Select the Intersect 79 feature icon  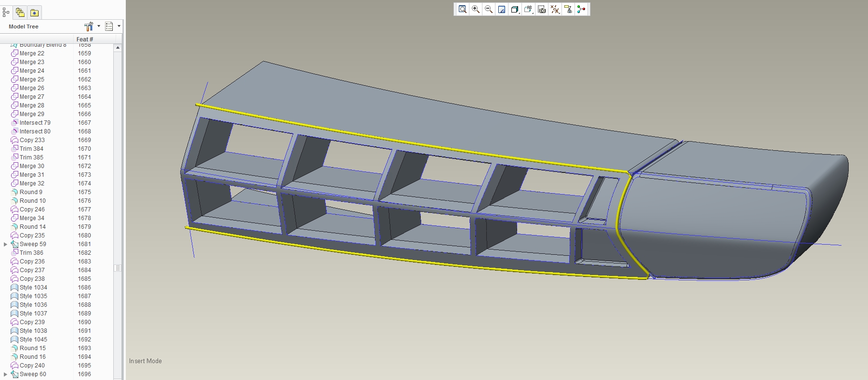(x=14, y=123)
